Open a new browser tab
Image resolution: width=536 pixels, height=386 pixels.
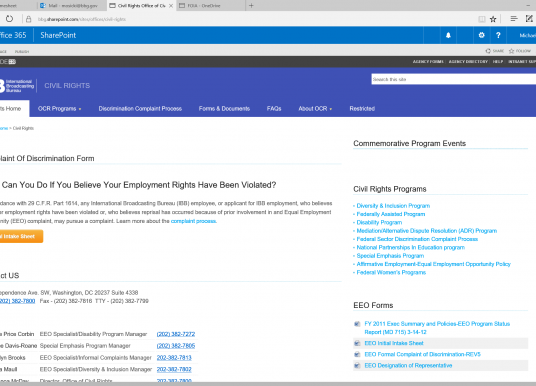click(x=251, y=5)
